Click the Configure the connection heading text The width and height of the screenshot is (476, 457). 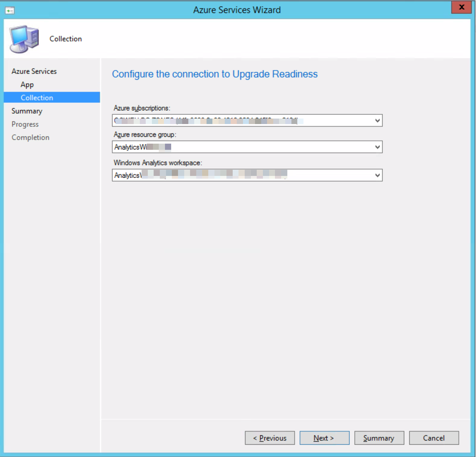click(215, 74)
